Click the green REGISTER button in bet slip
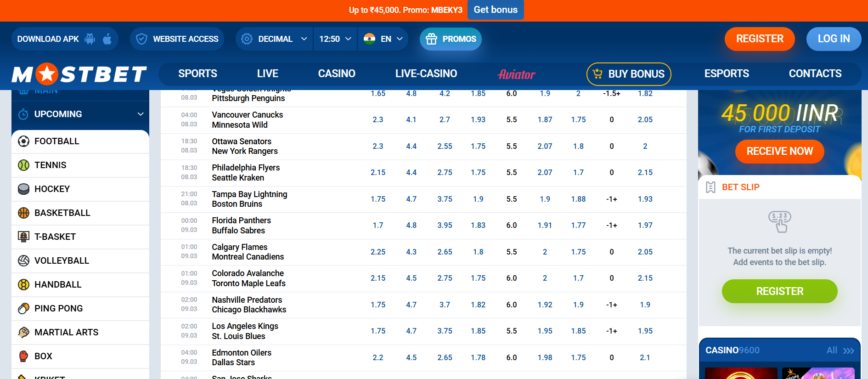Screen dimensions: 868x379 (x=779, y=291)
